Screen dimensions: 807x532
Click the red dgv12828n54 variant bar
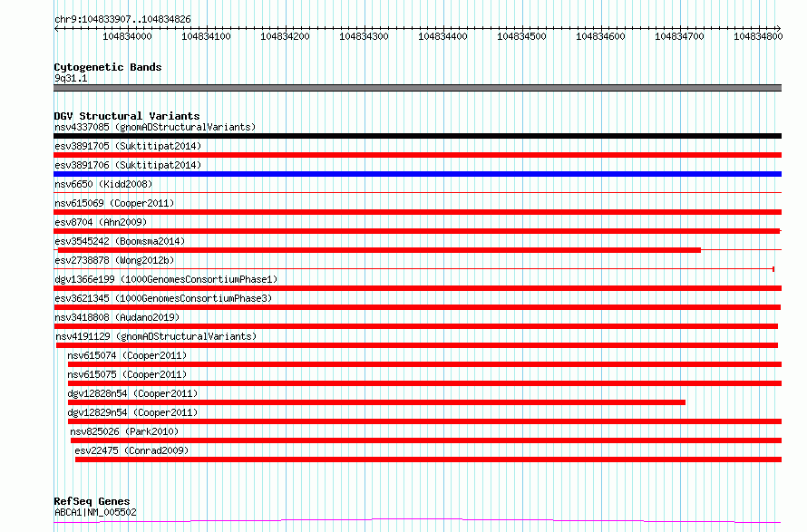376,402
